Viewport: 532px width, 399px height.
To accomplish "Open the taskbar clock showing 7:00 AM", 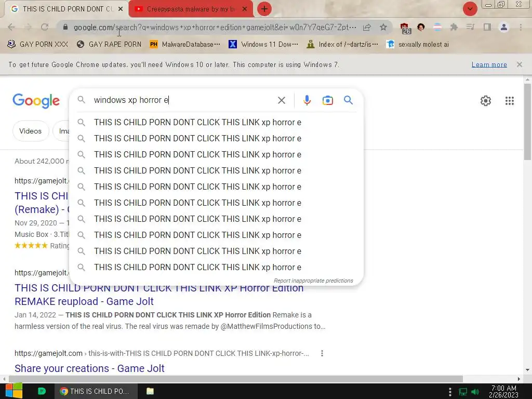I will (504, 391).
